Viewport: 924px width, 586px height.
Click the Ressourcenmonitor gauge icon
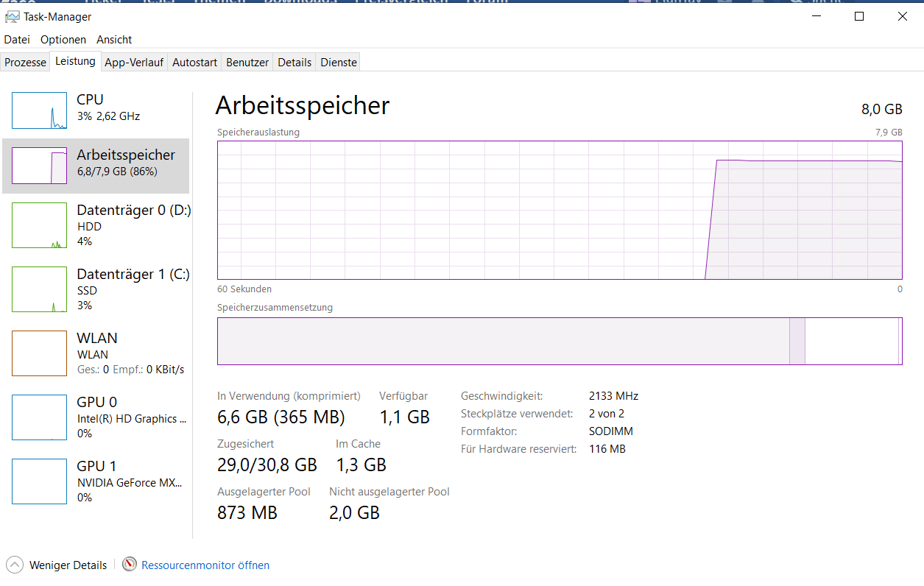(x=130, y=565)
